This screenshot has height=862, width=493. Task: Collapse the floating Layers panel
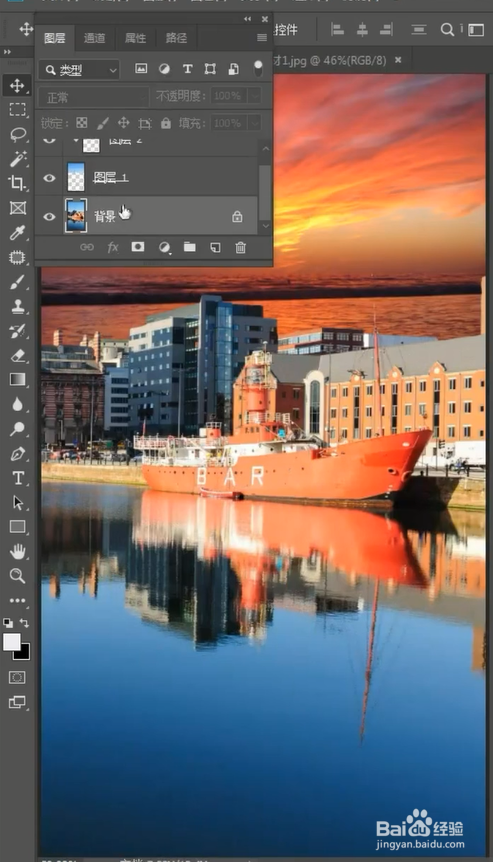tap(247, 19)
